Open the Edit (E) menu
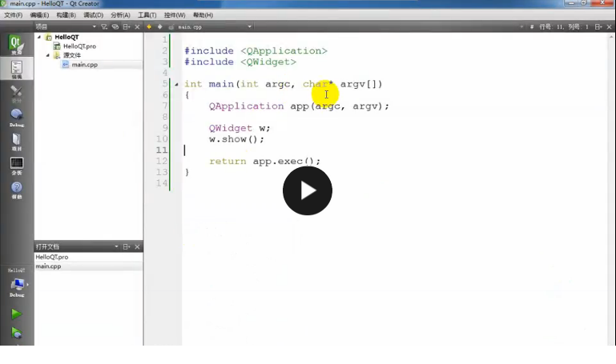 pyautogui.click(x=39, y=15)
